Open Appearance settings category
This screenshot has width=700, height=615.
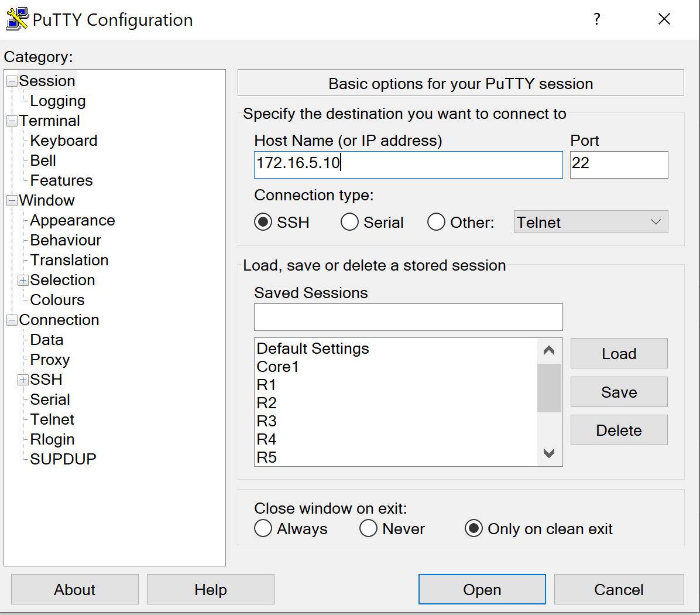pos(73,220)
